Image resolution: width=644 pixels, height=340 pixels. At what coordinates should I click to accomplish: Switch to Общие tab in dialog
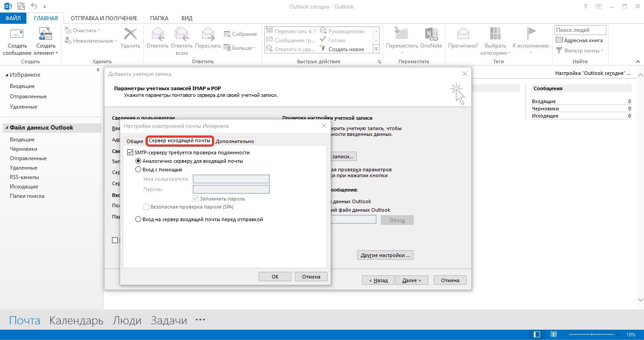pyautogui.click(x=134, y=141)
